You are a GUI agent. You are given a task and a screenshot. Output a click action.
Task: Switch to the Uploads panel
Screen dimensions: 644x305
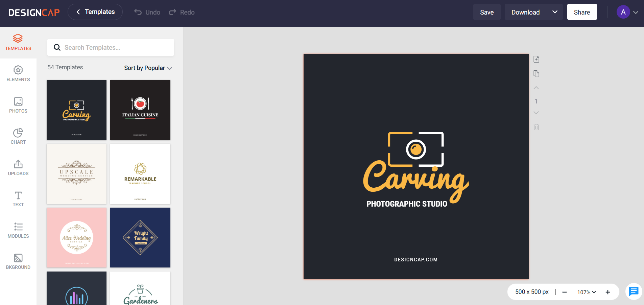click(18, 168)
